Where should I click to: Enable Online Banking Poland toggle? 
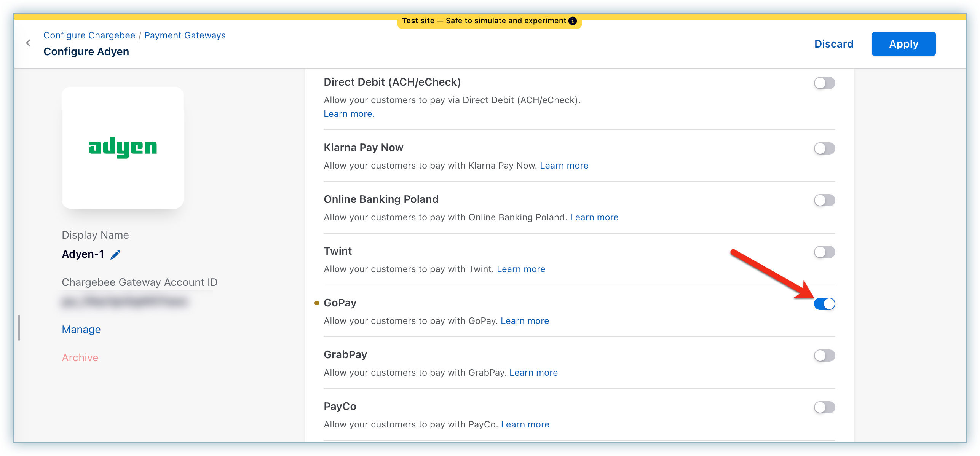[824, 200]
